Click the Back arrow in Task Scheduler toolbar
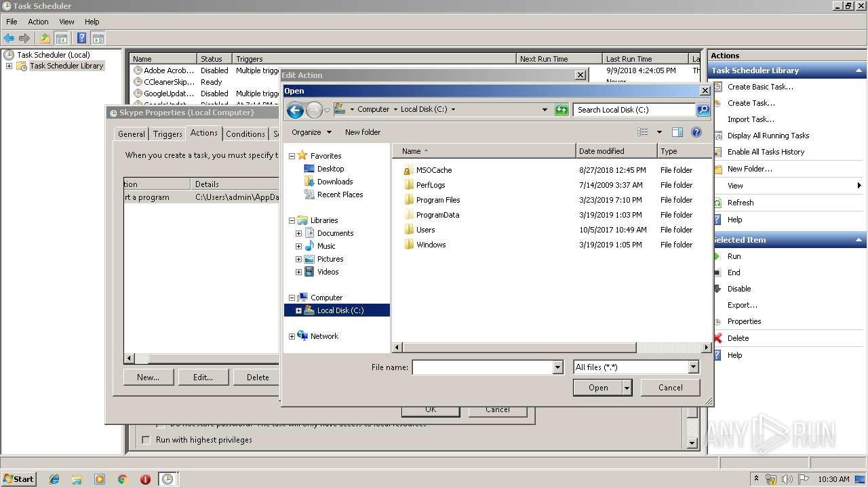Viewport: 868px width, 488px height. point(9,38)
